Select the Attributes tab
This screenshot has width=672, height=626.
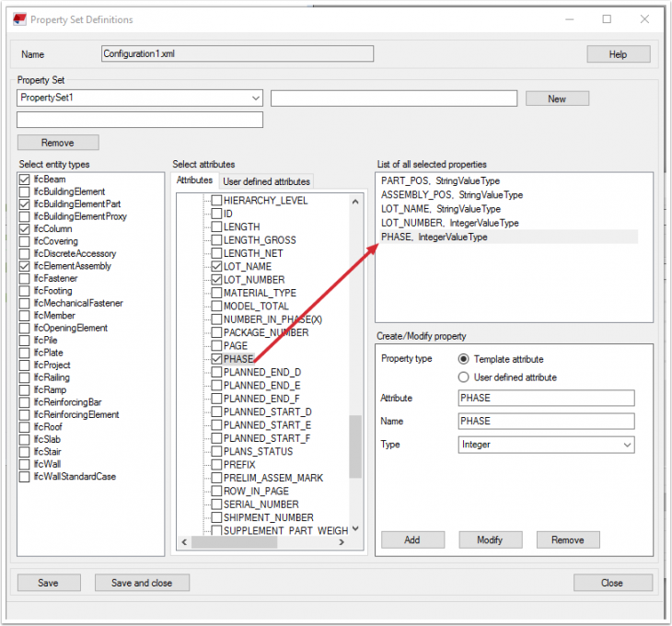pyautogui.click(x=194, y=180)
